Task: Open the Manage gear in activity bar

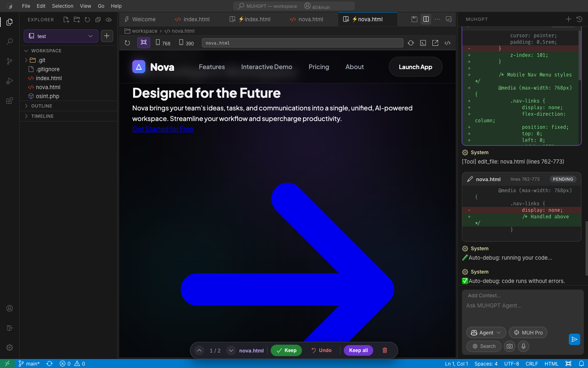Action: [x=10, y=348]
